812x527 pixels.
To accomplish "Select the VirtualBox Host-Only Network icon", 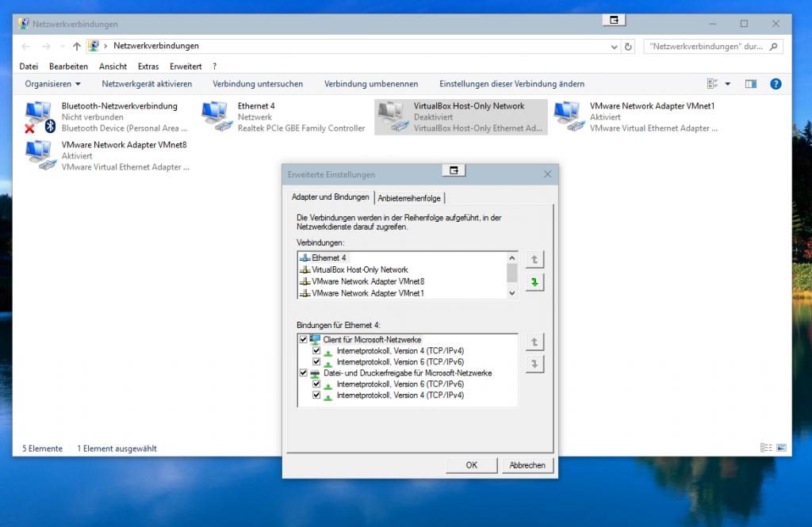I will tap(393, 116).
